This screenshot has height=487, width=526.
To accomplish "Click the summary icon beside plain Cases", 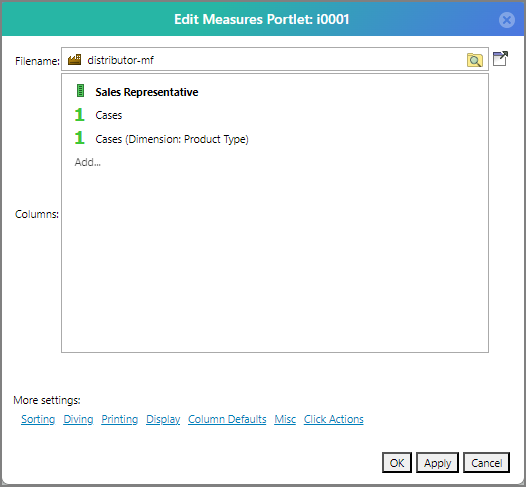I will (x=80, y=114).
